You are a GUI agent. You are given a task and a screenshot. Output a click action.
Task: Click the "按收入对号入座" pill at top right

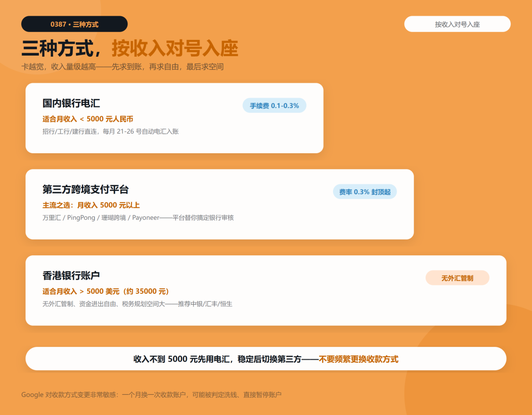coord(457,24)
